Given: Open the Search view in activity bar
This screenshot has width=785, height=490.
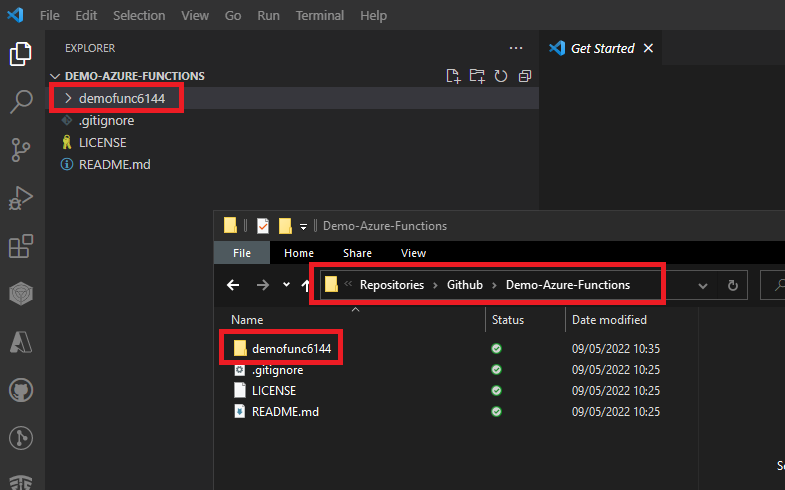Looking at the screenshot, I should coord(20,101).
